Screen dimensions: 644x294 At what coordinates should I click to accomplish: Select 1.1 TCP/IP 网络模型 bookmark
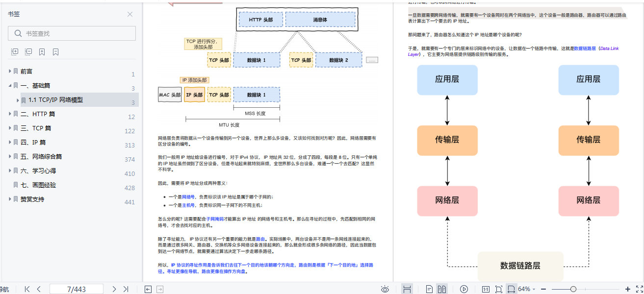(55, 99)
